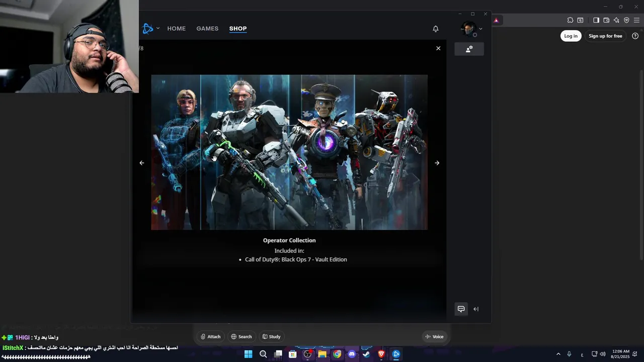Switch to Google Chrome on the taskbar
Viewport: 644px width, 362px height.
coord(337,354)
